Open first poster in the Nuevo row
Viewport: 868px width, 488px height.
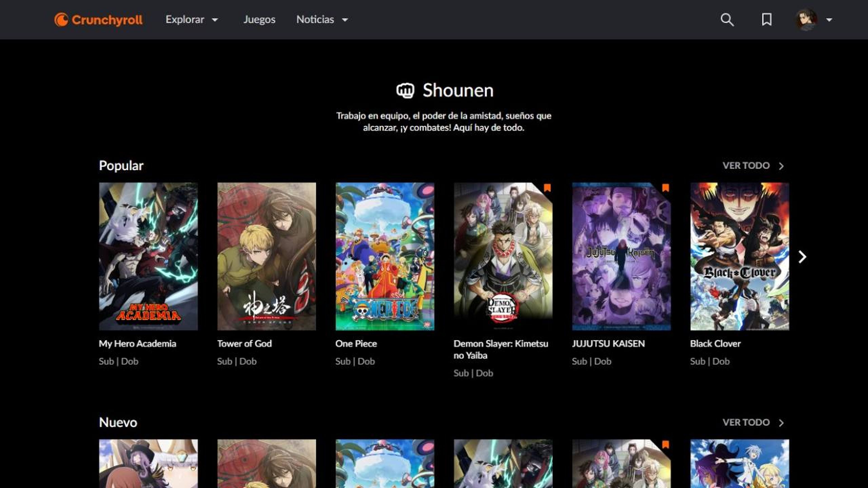(148, 463)
